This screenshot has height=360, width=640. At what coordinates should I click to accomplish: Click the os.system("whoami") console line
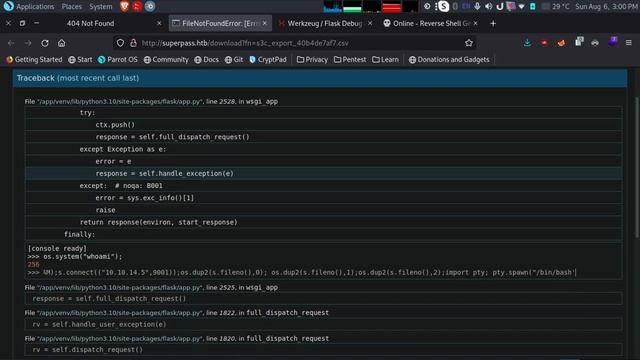75,256
